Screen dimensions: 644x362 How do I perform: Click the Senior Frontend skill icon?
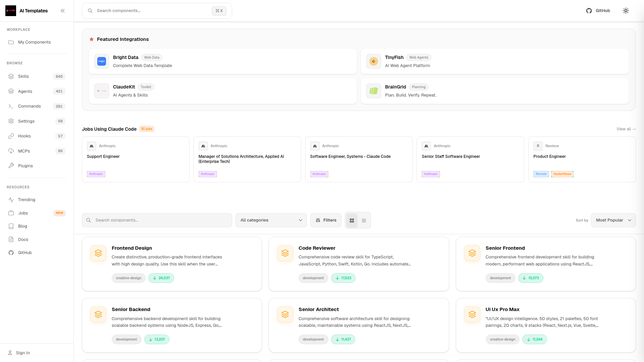(x=472, y=253)
